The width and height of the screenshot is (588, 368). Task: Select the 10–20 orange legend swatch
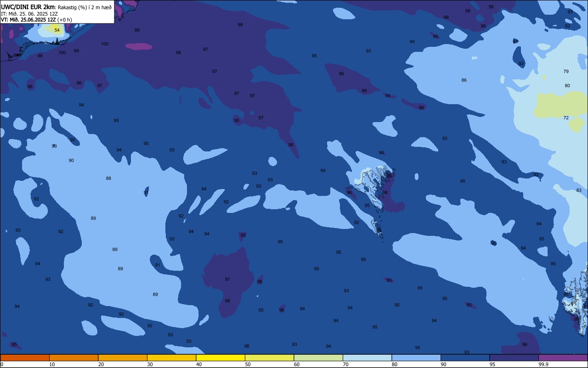(73, 357)
